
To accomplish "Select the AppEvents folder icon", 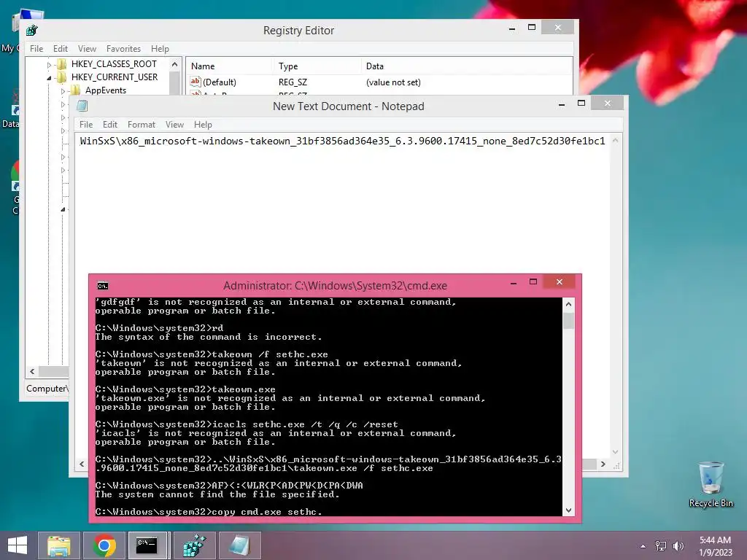I will pyautogui.click(x=76, y=90).
